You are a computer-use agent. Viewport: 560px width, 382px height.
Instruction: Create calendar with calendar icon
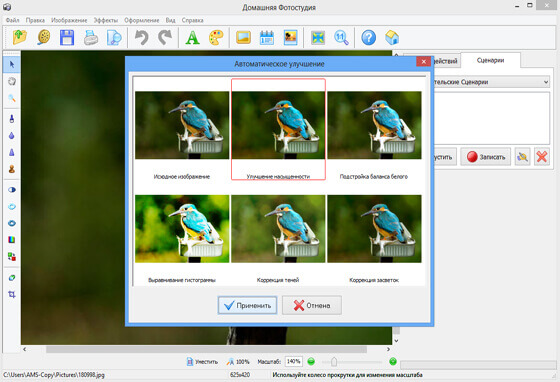point(267,37)
